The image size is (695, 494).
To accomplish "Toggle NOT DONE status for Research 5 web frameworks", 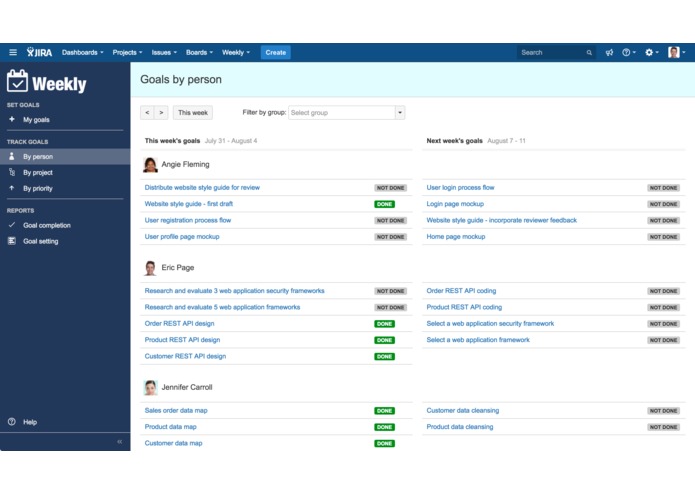I will click(390, 307).
